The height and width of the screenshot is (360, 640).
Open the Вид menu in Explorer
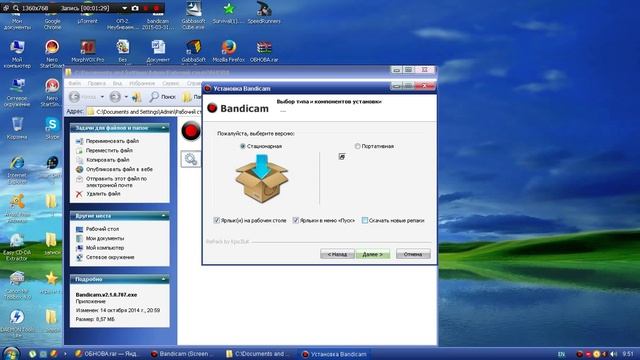[x=117, y=83]
